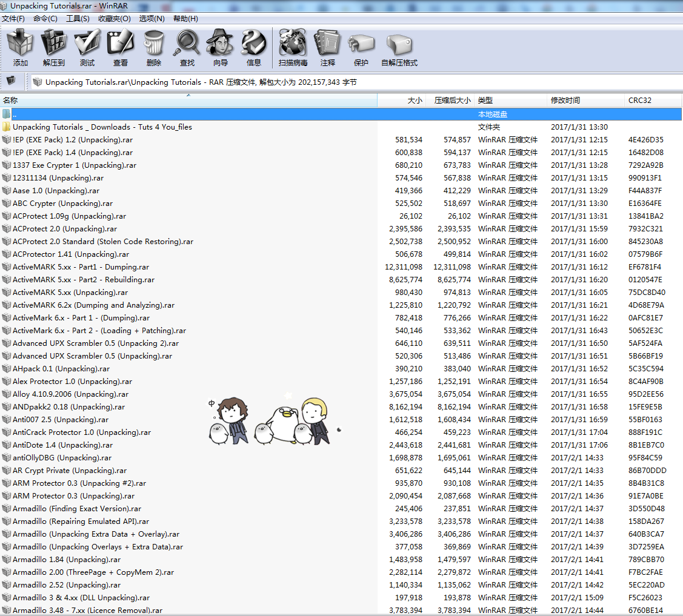The height and width of the screenshot is (616, 683).
Task: Click CRC32 value 'EF6781F4'
Action: point(645,267)
